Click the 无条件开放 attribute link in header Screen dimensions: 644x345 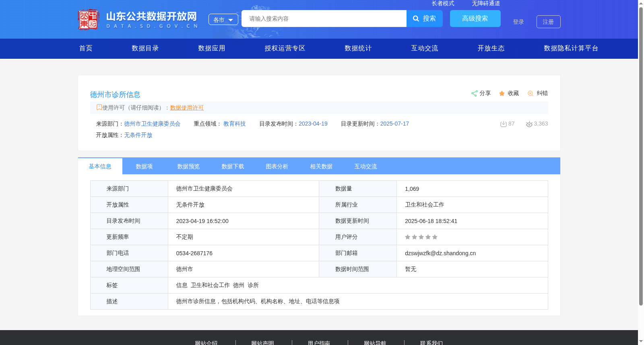(138, 135)
